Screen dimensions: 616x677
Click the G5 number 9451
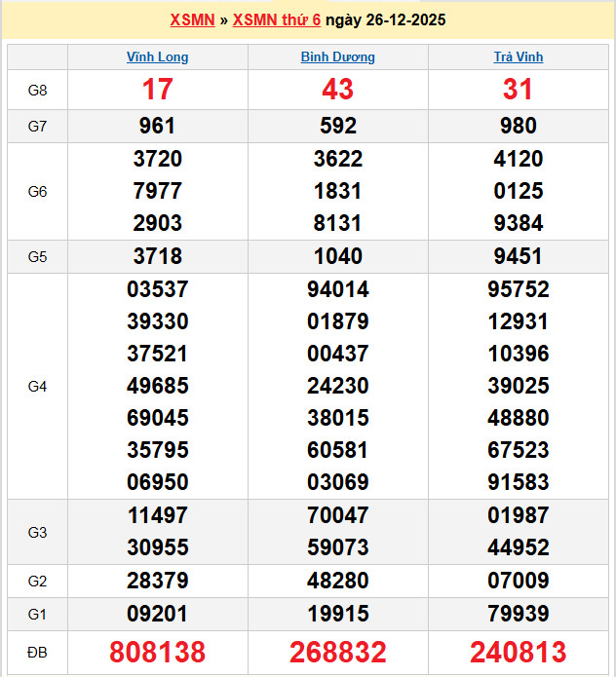(519, 257)
